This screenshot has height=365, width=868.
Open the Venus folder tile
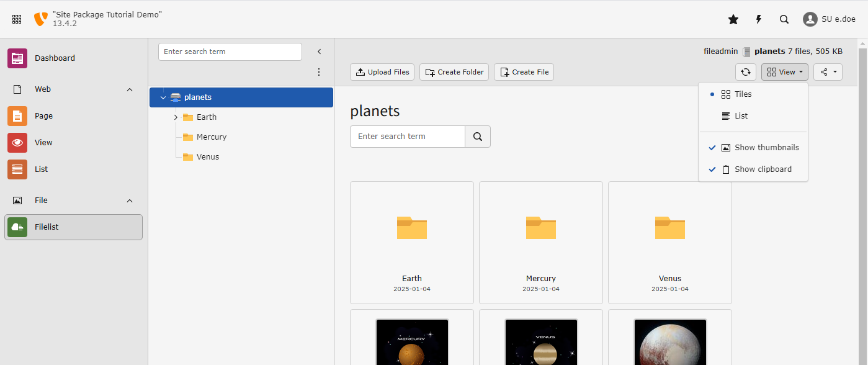pos(670,243)
